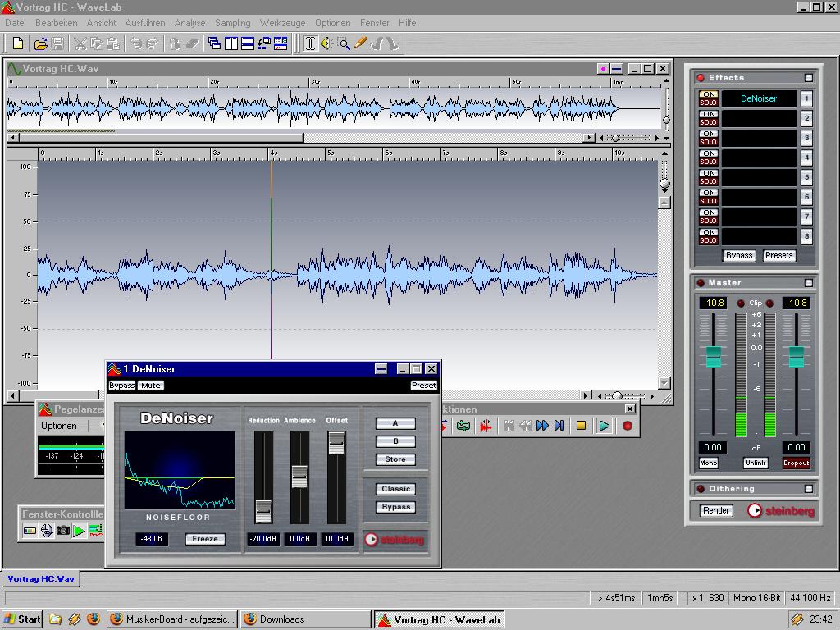Click the open folder toolbar icon
This screenshot has width=840, height=630.
[x=40, y=43]
